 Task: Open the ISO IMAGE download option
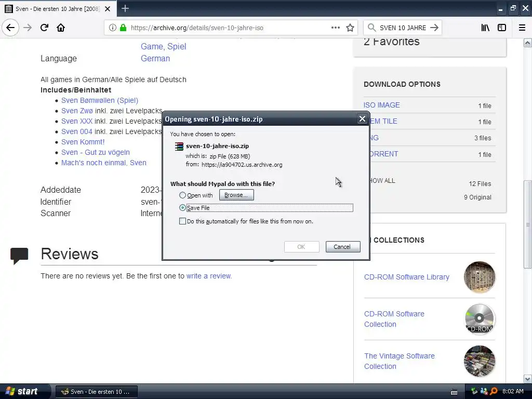pyautogui.click(x=382, y=105)
